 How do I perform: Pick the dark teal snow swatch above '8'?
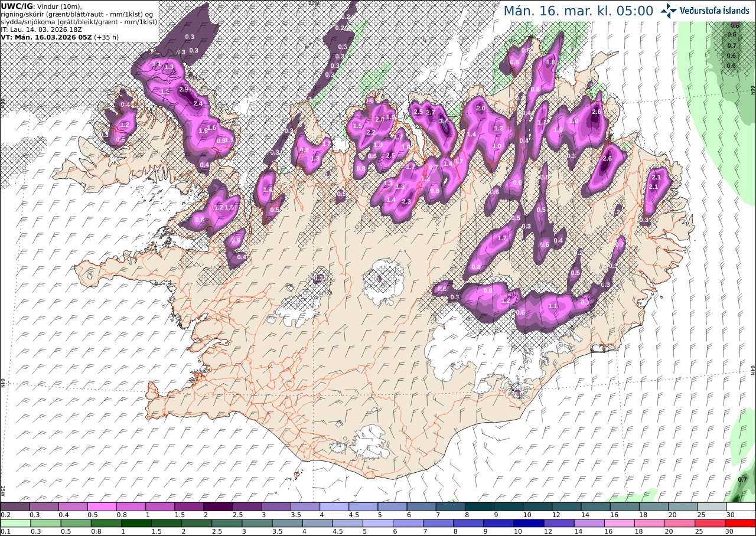[x=480, y=506]
